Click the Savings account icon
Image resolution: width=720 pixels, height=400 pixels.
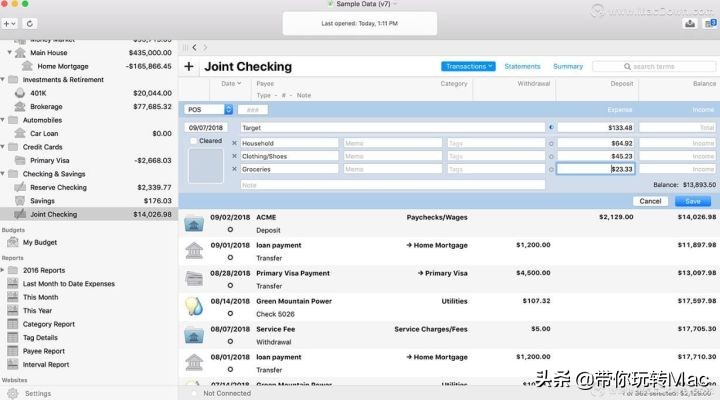(x=20, y=201)
